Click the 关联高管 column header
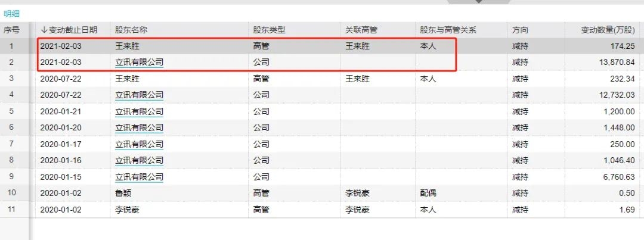Viewport: 644px width, 240px height. coord(361,30)
